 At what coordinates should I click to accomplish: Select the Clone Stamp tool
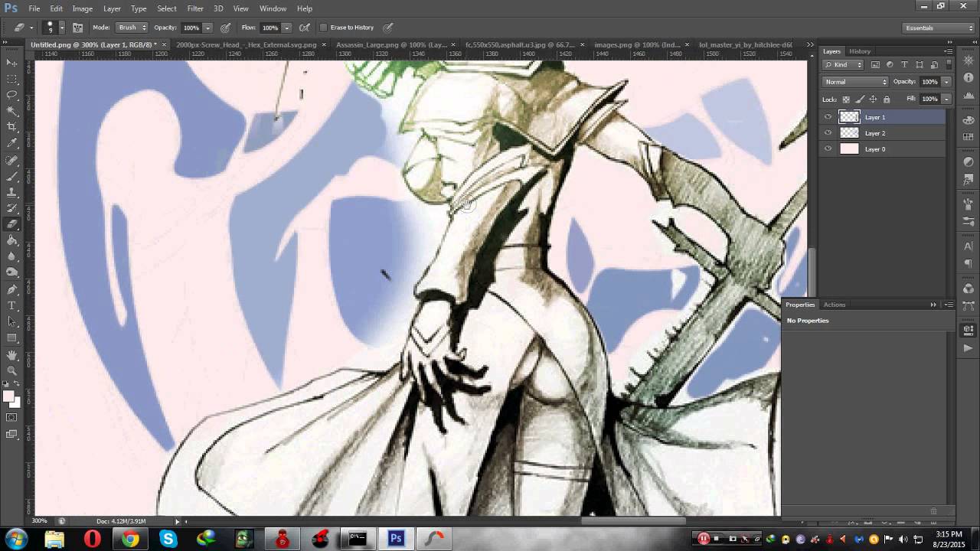coord(11,193)
